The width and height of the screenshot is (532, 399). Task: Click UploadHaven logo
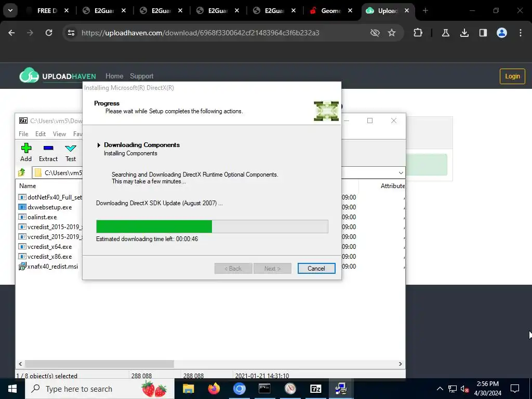tap(58, 75)
